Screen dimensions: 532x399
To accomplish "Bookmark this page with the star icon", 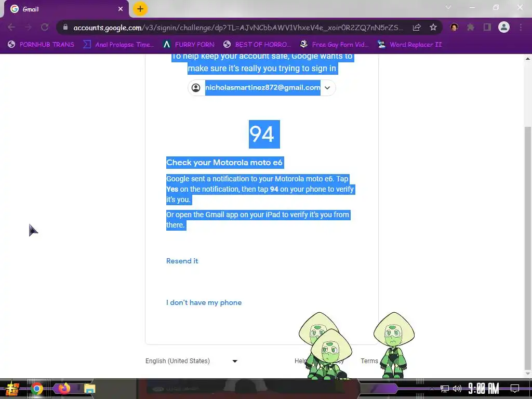I will [433, 28].
